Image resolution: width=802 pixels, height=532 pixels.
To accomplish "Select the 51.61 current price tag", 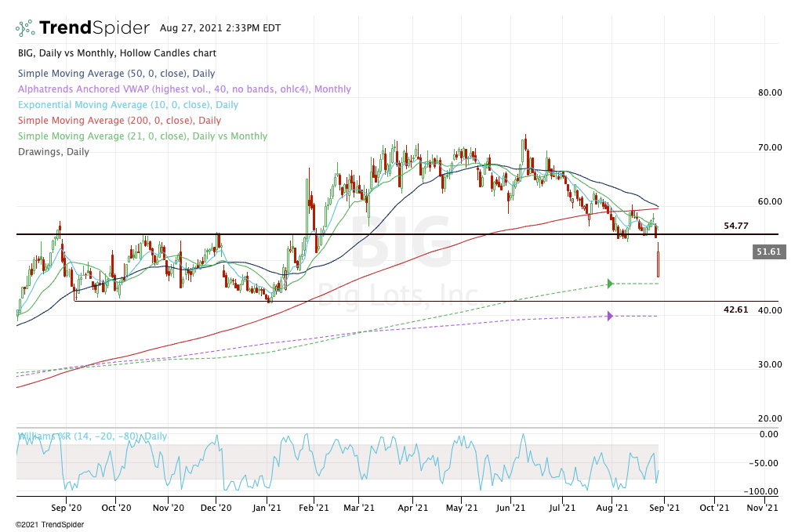I will 770,252.
